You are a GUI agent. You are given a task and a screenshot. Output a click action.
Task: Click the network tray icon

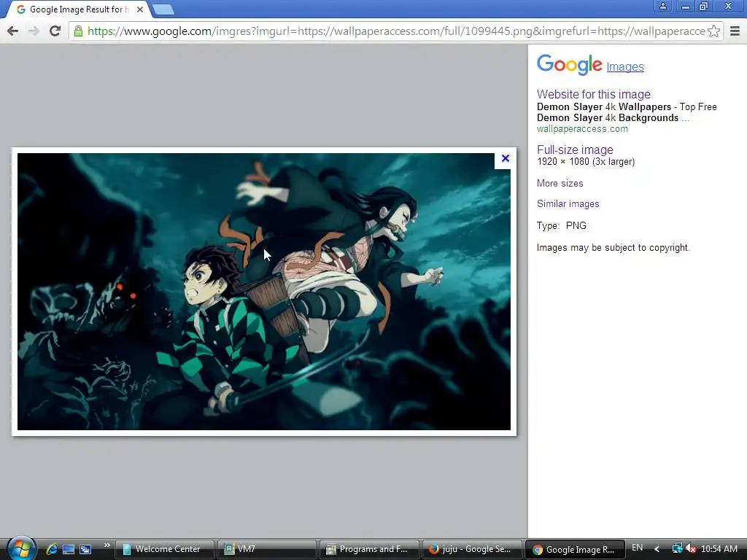pyautogui.click(x=677, y=548)
